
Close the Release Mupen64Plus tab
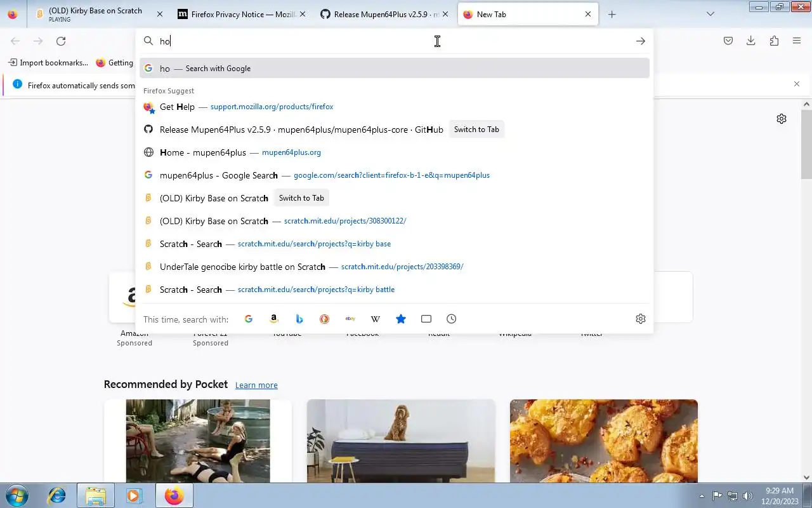point(445,14)
